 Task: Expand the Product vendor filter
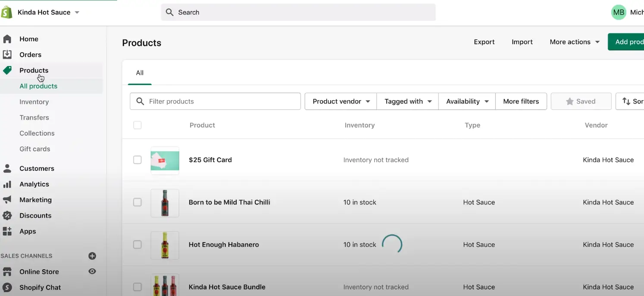[x=341, y=101]
